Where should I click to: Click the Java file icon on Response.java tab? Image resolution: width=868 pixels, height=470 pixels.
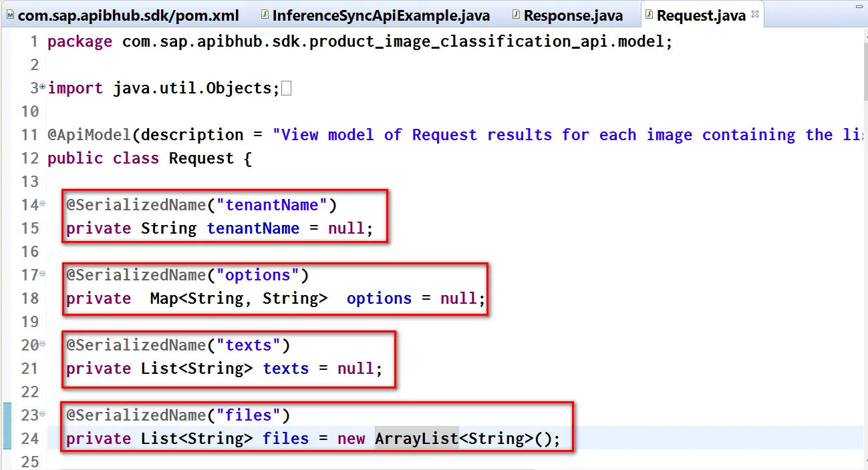pyautogui.click(x=517, y=15)
